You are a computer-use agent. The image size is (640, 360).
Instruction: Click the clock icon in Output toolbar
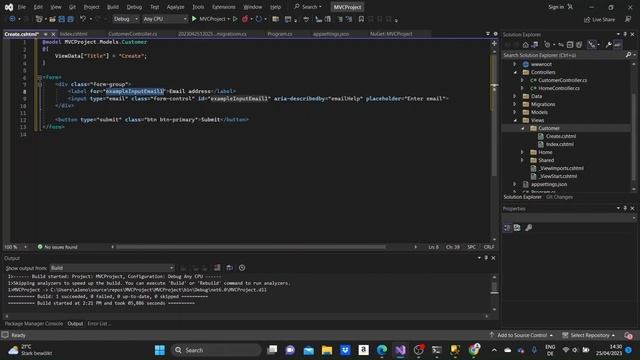click(242, 268)
